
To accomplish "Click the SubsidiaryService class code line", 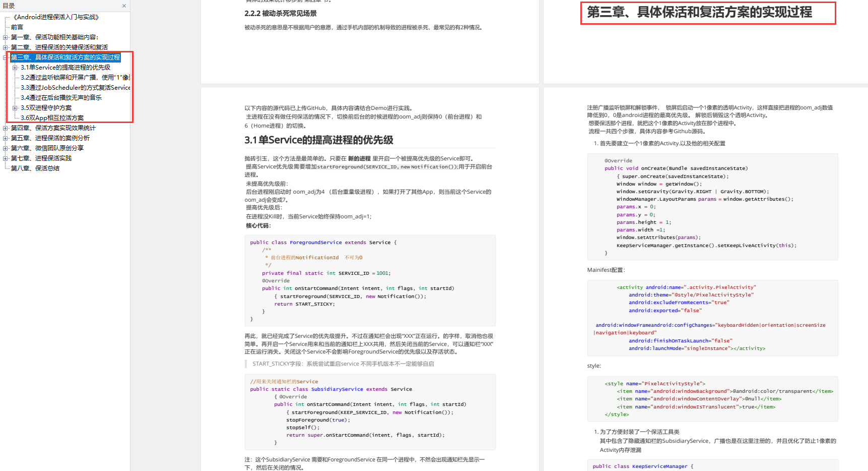I will coord(331,389).
